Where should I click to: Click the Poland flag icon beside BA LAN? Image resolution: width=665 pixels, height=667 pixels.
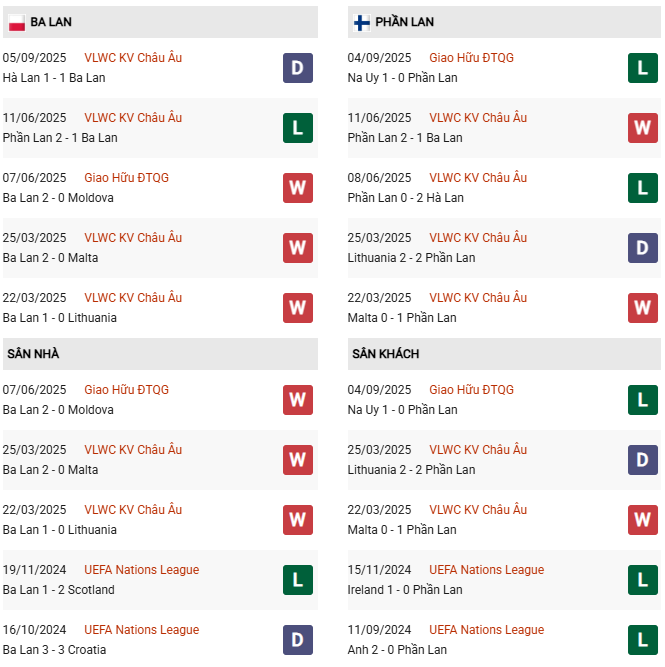[x=17, y=23]
